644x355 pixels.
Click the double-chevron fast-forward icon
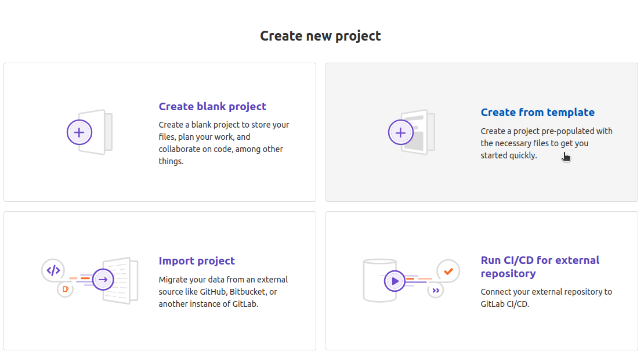[436, 291]
